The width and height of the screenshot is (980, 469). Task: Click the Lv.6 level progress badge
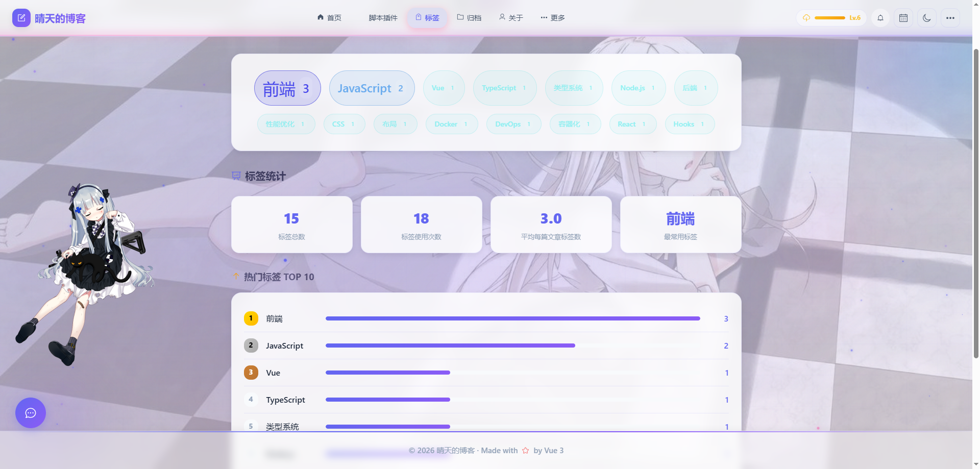coord(831,18)
